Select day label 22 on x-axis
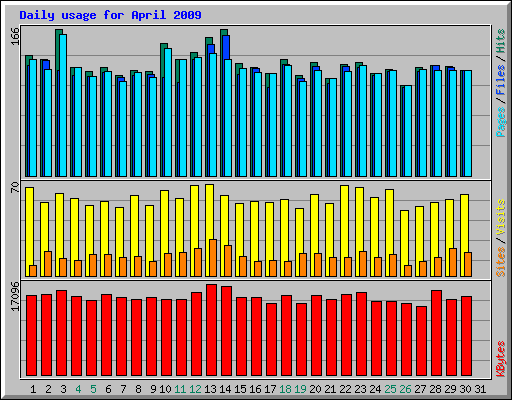The height and width of the screenshot is (400, 512). 345,389
